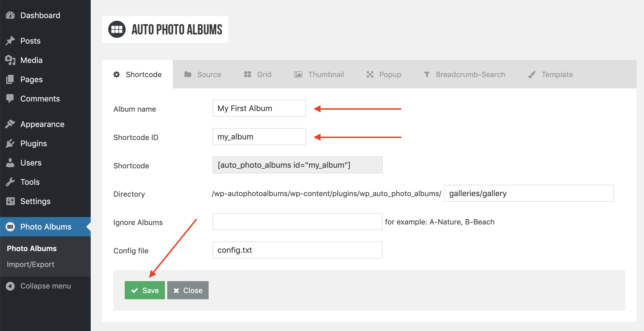Click the AUTO PHOTO ALBUMS heading text
The height and width of the screenshot is (331, 644).
click(x=177, y=30)
